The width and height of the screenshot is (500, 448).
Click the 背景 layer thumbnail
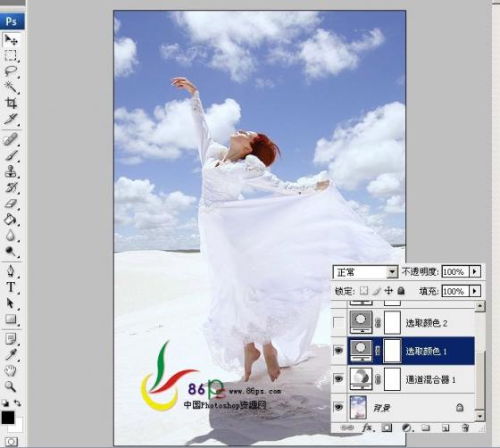click(358, 407)
